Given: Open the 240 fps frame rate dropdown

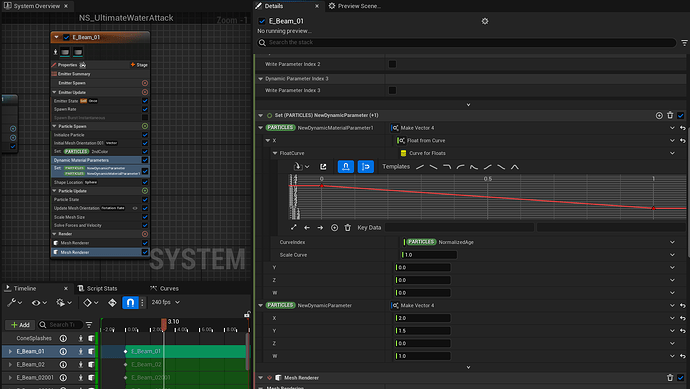Looking at the screenshot, I should [x=165, y=302].
